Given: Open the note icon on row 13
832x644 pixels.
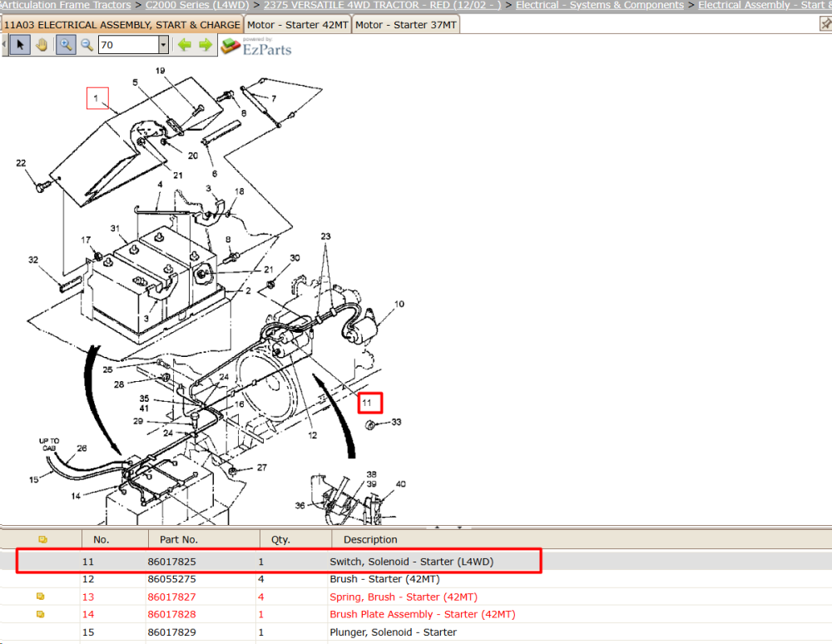Looking at the screenshot, I should 40,597.
